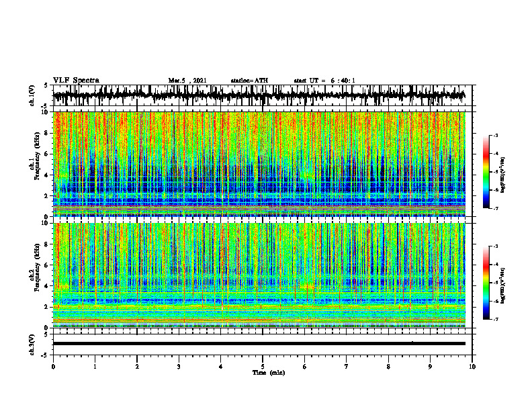The image size is (532, 411).
Task: Click the ch.1 colorbar "-7" tick label
Action: tap(496, 208)
